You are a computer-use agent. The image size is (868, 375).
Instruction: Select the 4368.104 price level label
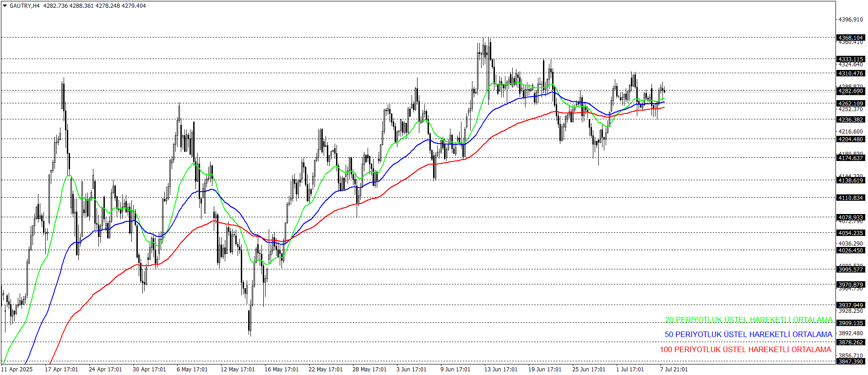[x=851, y=37]
